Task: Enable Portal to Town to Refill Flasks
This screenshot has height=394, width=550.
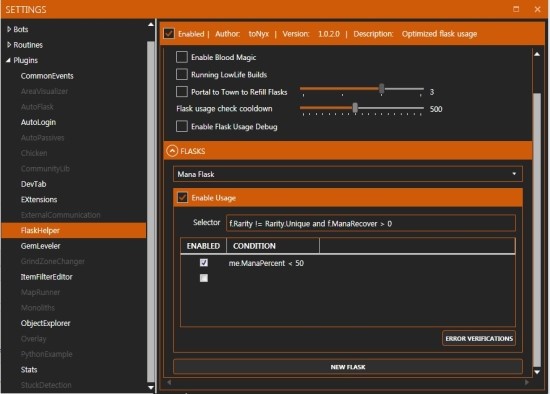Action: coord(182,92)
